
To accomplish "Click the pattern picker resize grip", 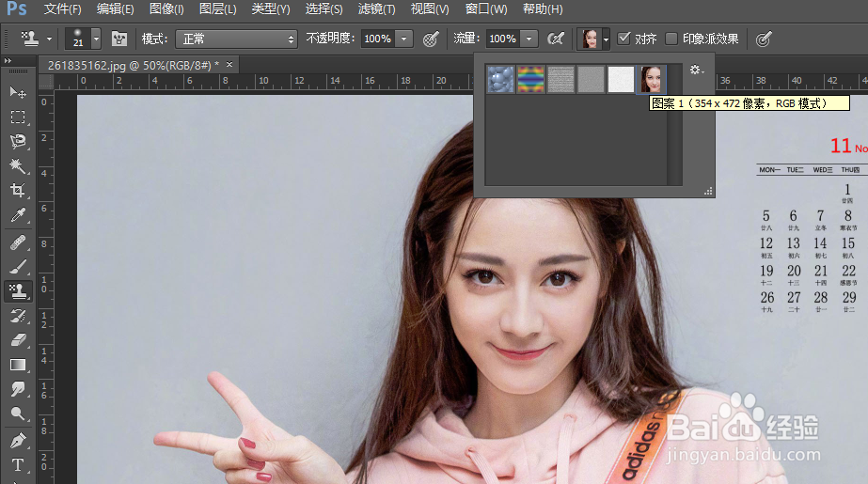I will pos(708,192).
